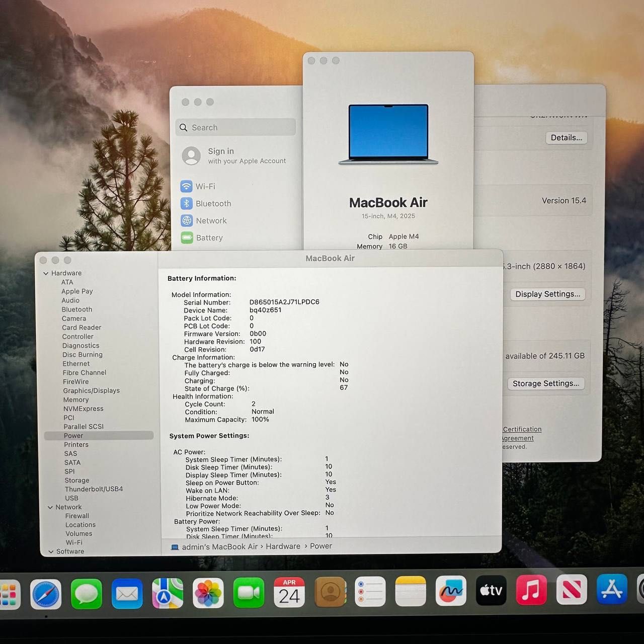Select Storage in Hardware list
644x644 pixels.
click(x=76, y=480)
